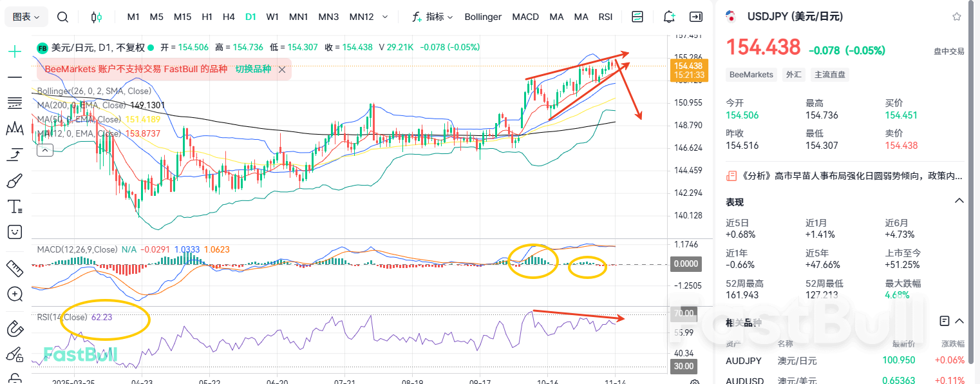Open the emoji sticker tool
The image size is (980, 384).
point(14,232)
